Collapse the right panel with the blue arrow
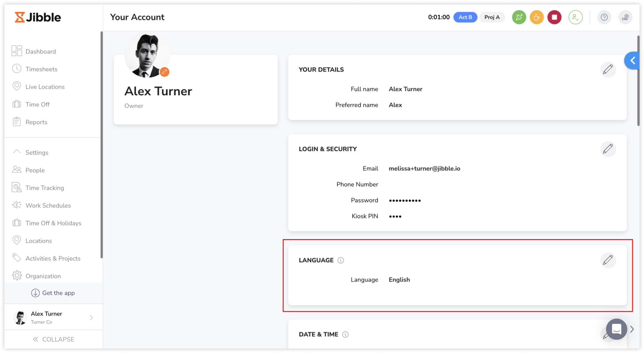This screenshot has width=644, height=353. click(x=633, y=60)
